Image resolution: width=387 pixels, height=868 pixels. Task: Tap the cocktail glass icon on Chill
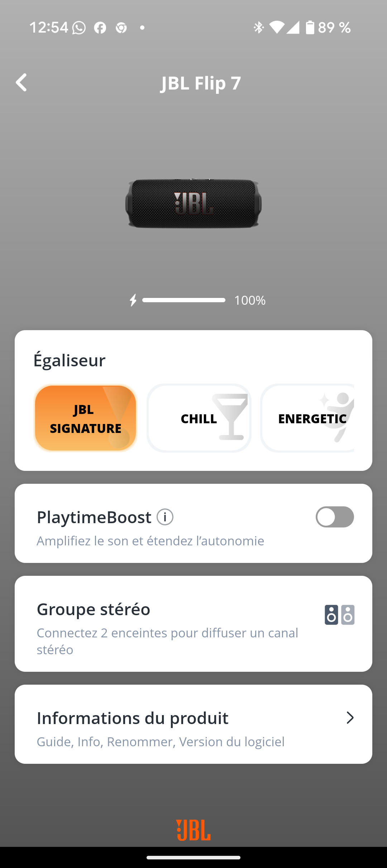point(230,417)
